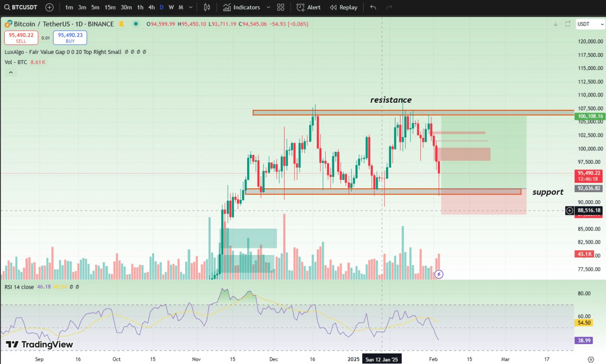
Task: Click the 54.50 RSI moving average label
Action: (x=583, y=322)
